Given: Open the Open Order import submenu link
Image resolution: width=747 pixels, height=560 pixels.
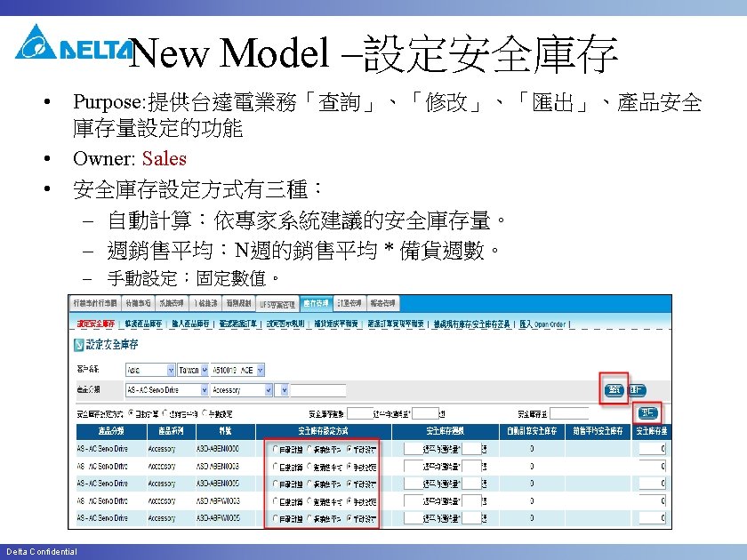Looking at the screenshot, I should 542,324.
